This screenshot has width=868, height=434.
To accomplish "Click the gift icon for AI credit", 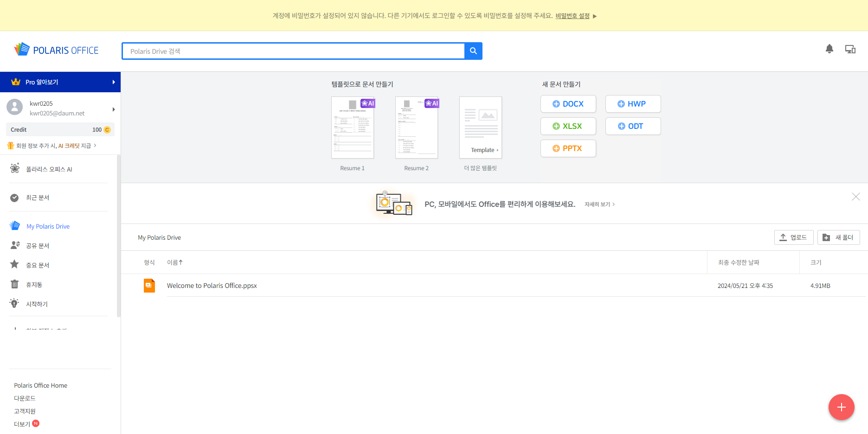I will [10, 146].
